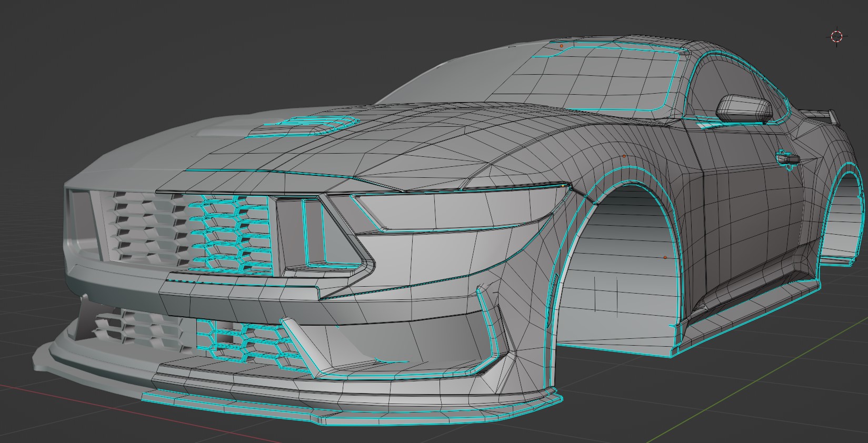Select the rear spoiler wing
The image size is (868, 443).
pos(819,117)
